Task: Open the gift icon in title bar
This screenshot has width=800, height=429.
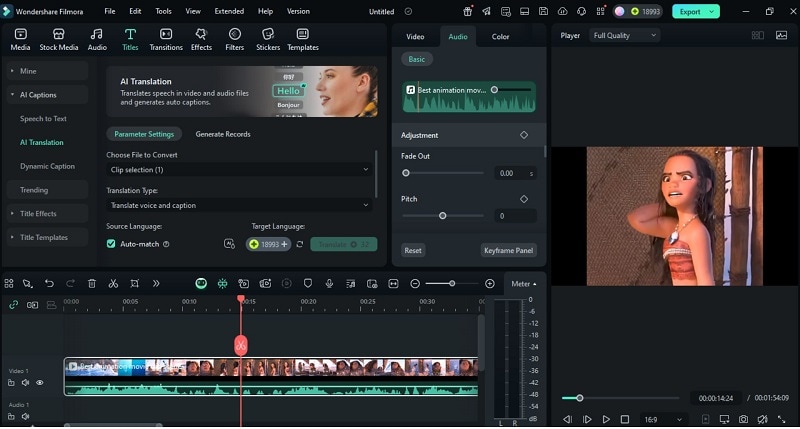Action: point(467,11)
